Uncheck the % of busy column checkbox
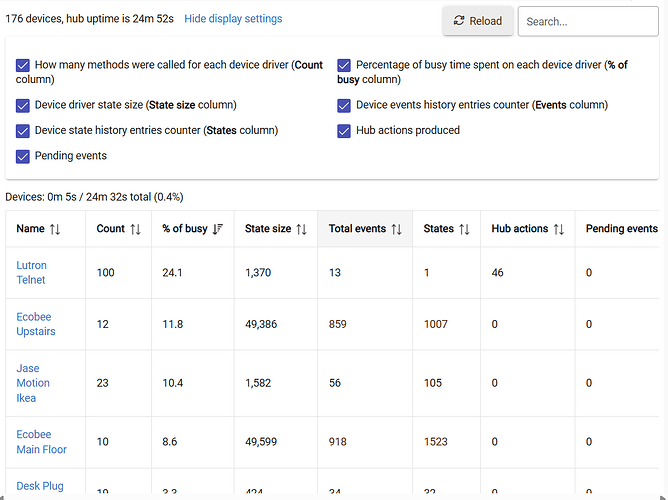668x500 pixels. tap(344, 65)
